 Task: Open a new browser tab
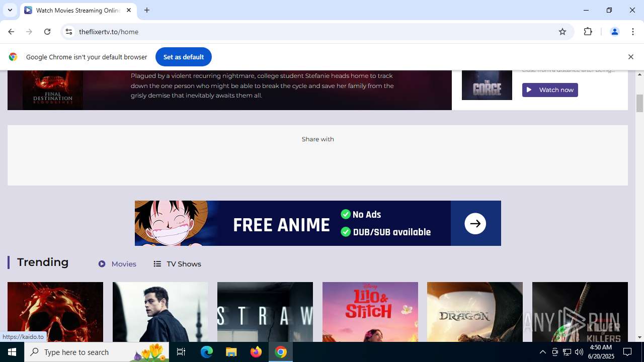(x=147, y=10)
